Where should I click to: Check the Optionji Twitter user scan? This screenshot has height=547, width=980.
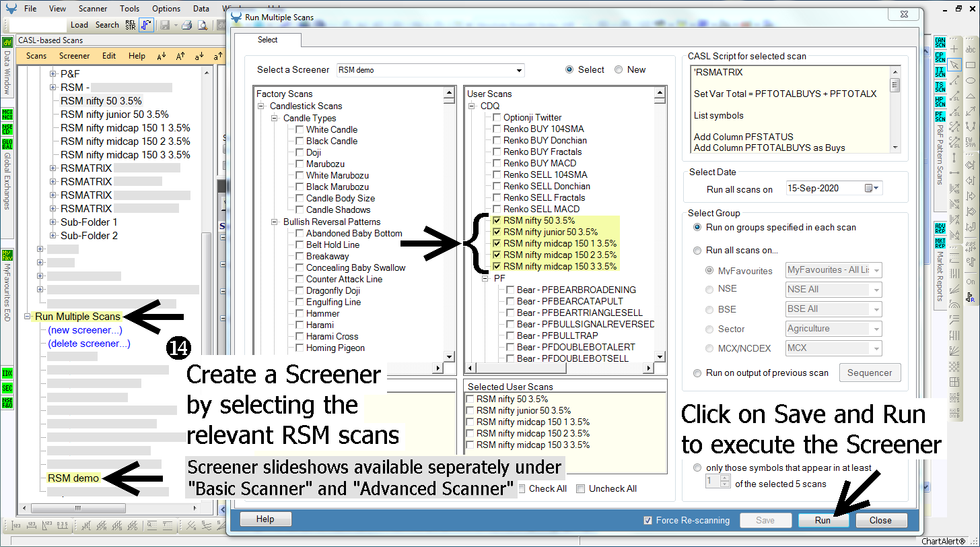click(x=497, y=117)
